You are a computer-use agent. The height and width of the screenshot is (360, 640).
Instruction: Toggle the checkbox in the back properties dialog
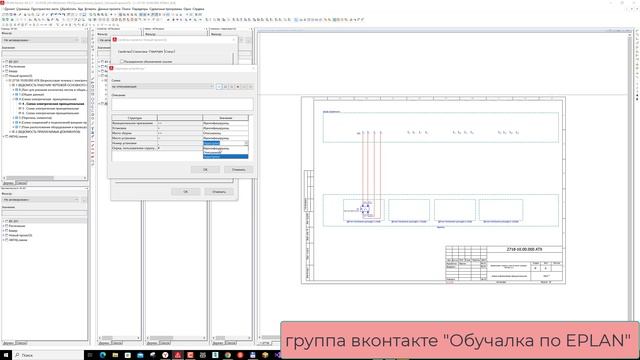click(x=122, y=61)
